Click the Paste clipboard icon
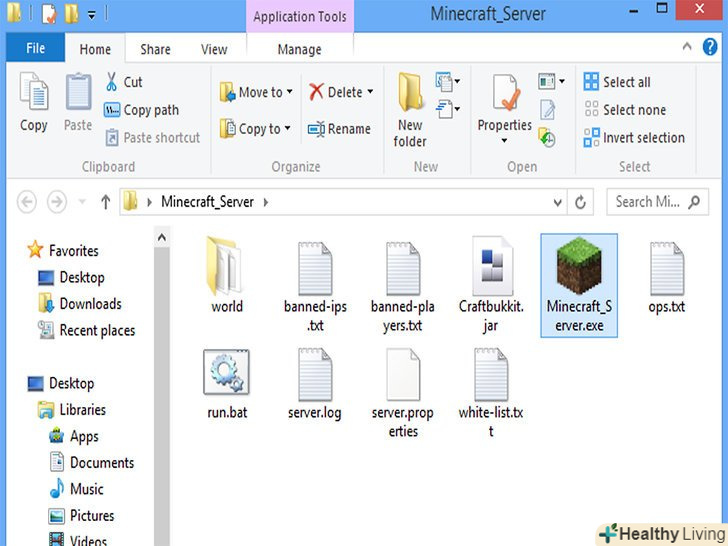The image size is (728, 546). point(78,92)
